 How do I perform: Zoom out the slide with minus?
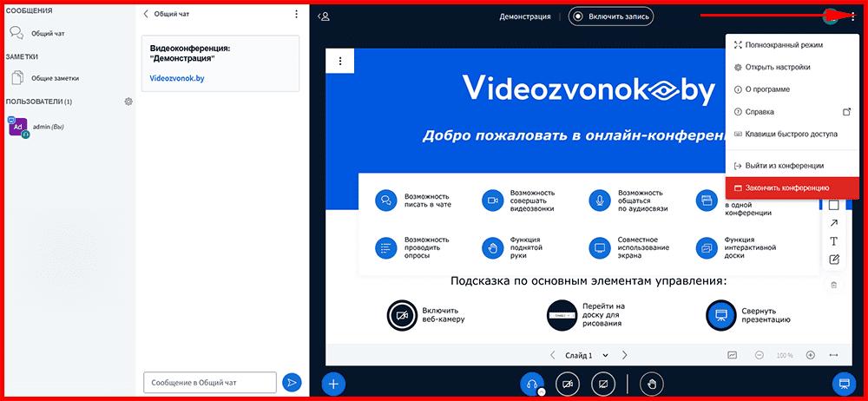coord(759,355)
